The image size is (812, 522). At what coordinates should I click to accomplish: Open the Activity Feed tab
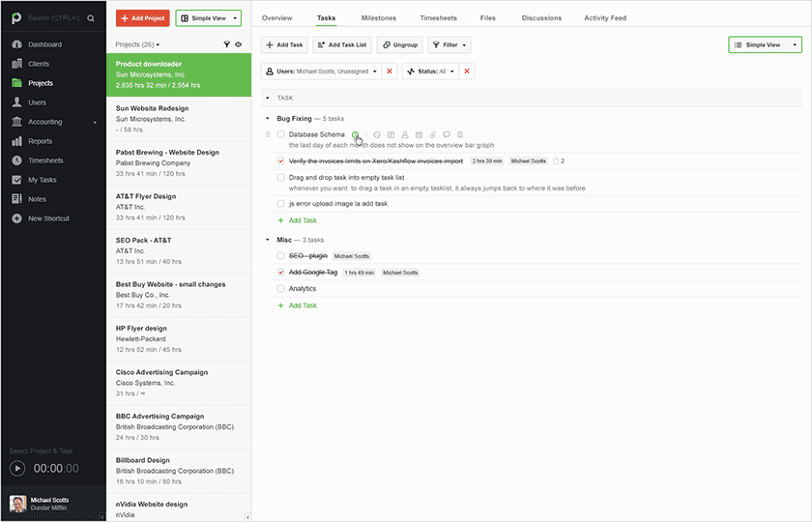pos(604,18)
